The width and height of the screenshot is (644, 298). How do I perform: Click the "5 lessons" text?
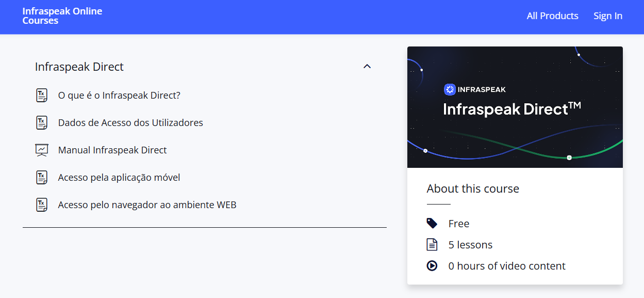pos(470,245)
